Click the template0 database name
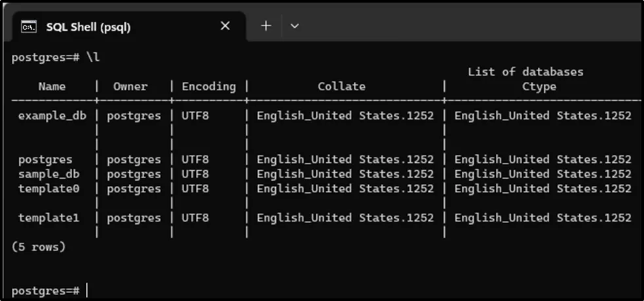 tap(48, 188)
